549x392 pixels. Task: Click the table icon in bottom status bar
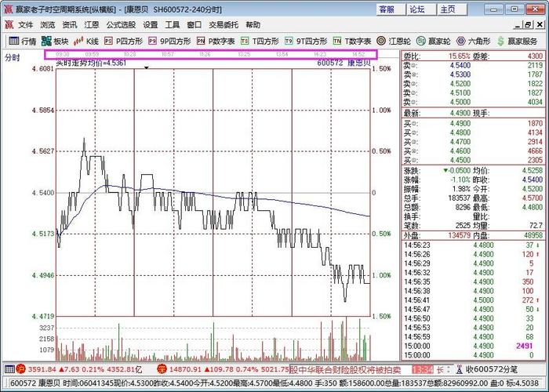coord(9,369)
